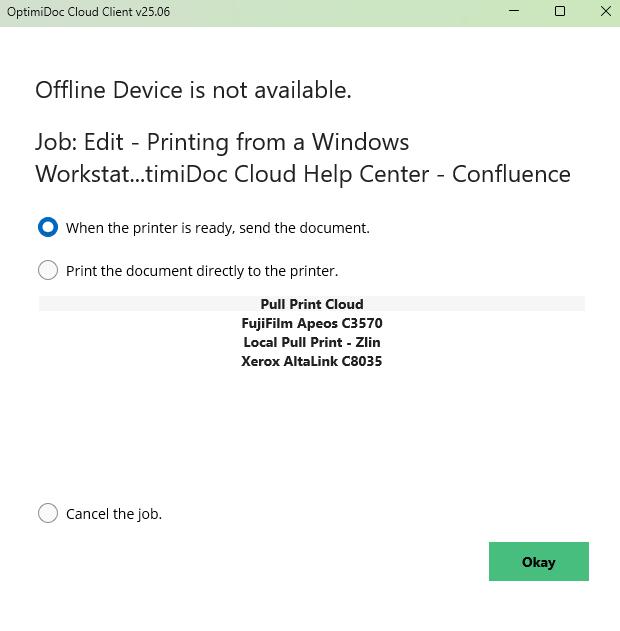Click the "Cancel the job." label text
Screen dimensions: 620x631
click(x=114, y=514)
